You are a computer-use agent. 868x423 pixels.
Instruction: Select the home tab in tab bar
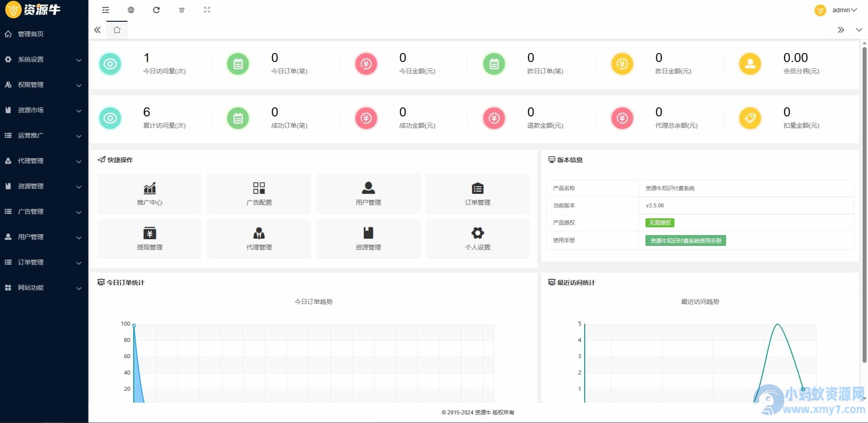point(117,30)
